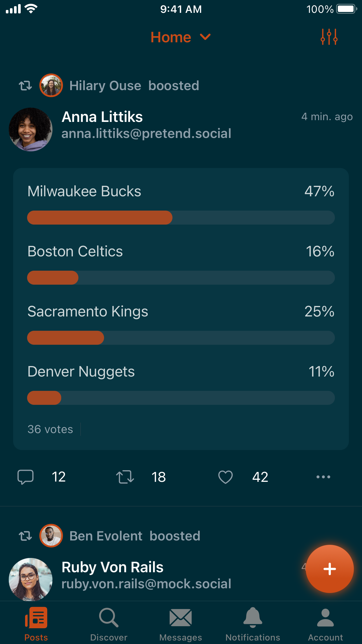The image size is (362, 644).
Task: Boost Anna Littiks' poll post
Action: point(125,477)
